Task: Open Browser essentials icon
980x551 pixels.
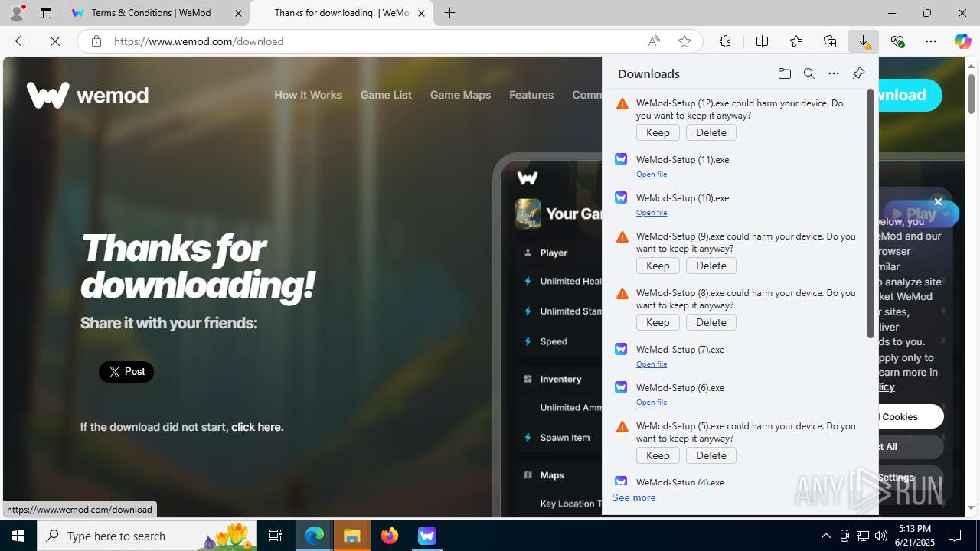Action: tap(897, 41)
